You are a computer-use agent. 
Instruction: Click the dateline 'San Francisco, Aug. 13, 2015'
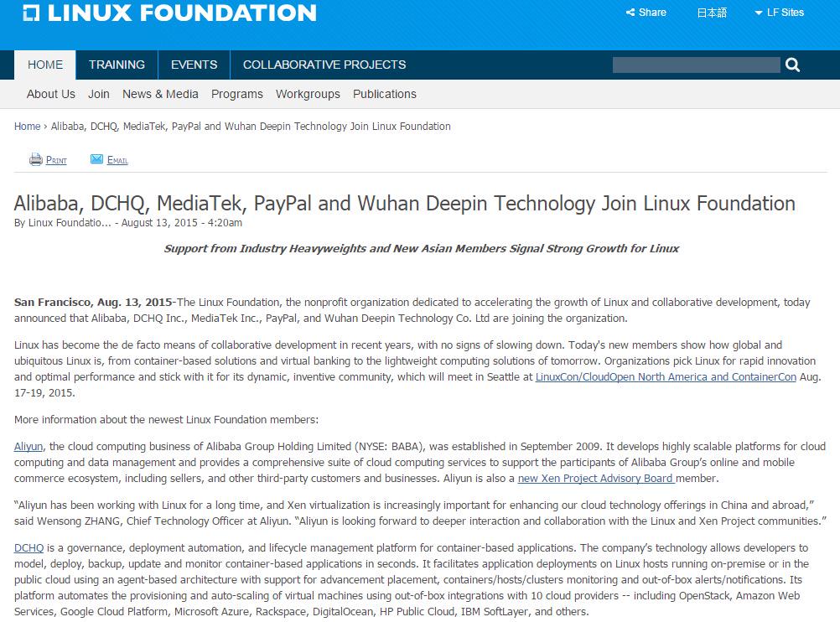click(93, 302)
